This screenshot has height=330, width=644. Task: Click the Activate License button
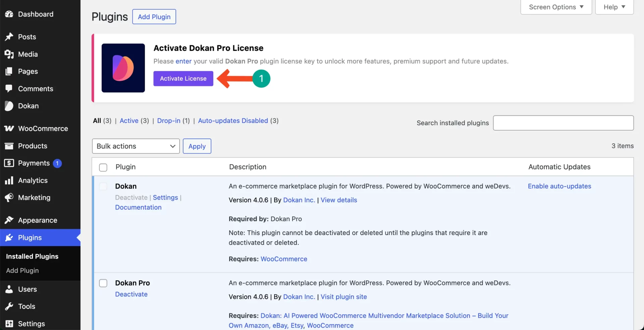[183, 79]
